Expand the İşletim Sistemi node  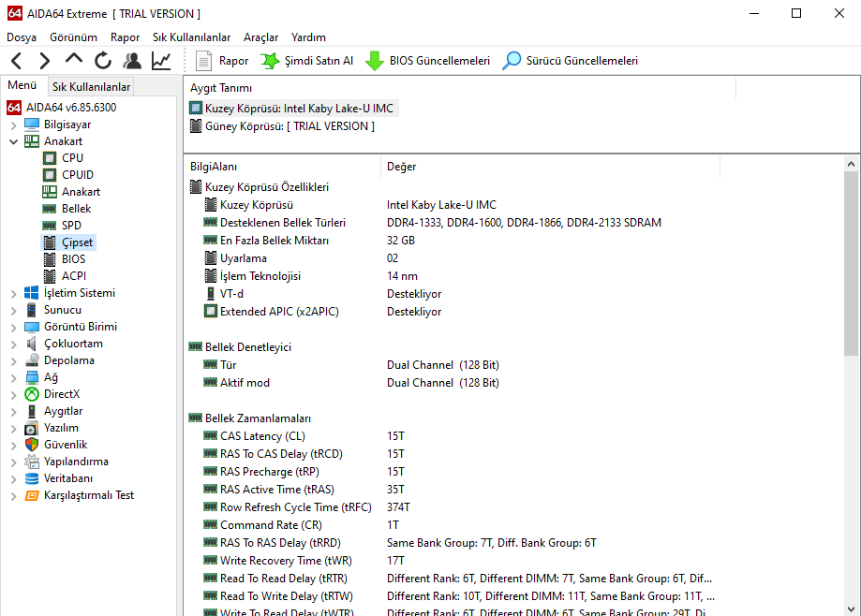pos(14,293)
